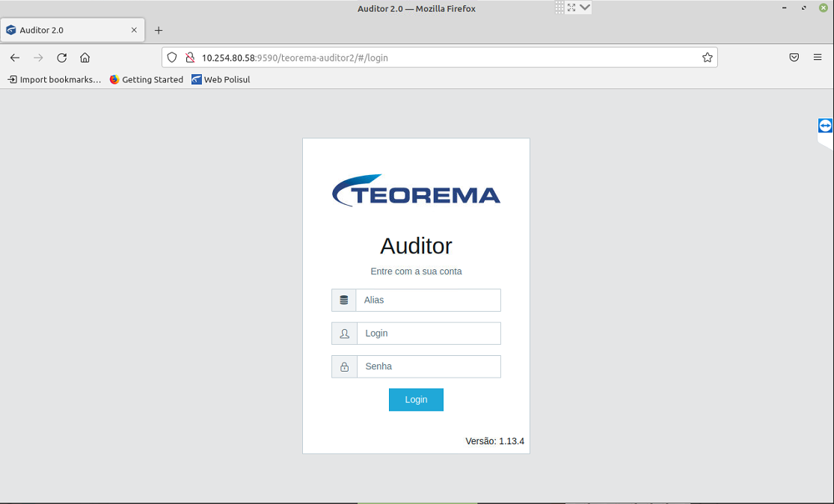
Task: Reload the Auditor login page
Action: coord(61,58)
